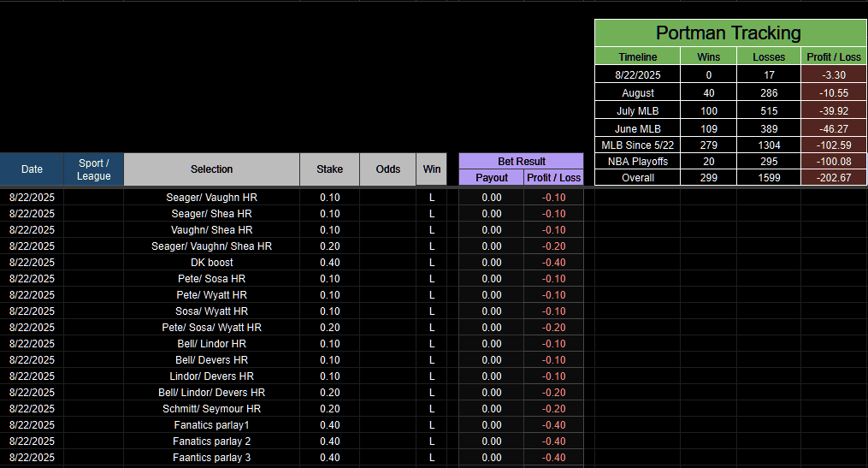This screenshot has height=468, width=868.
Task: Click the purple Profit / Loss header
Action: [x=553, y=178]
